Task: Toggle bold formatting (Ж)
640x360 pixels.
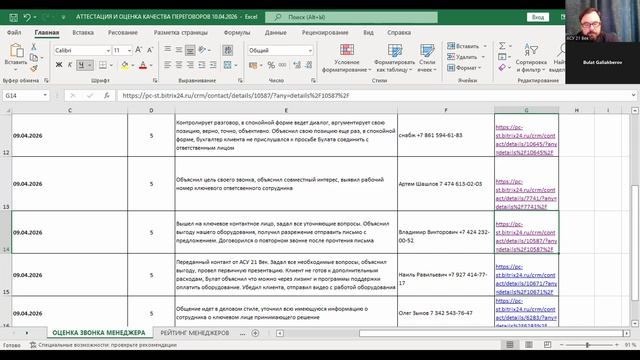Action: (59, 65)
